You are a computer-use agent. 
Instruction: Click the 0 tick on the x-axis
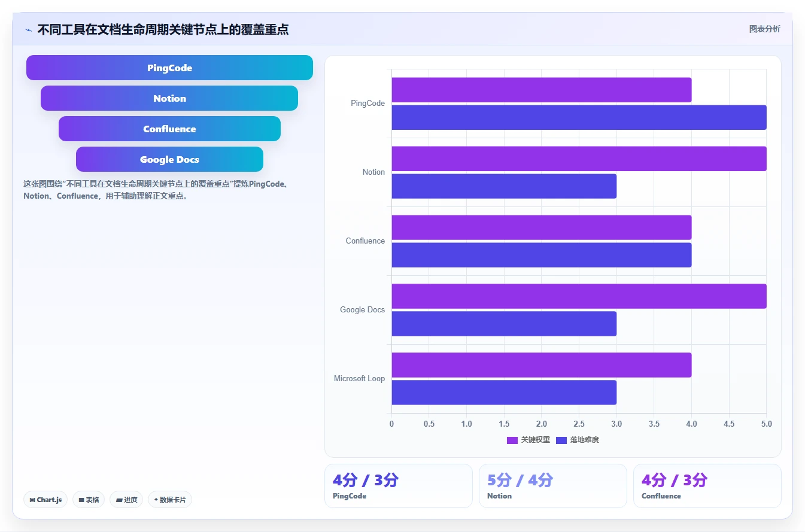pos(391,424)
